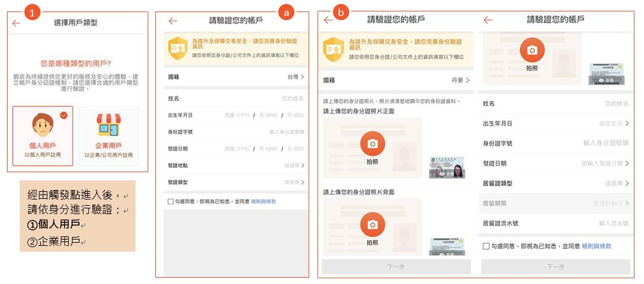Viewport: 644px width, 284px height.
Task: Tap 身份證字號 input in panel b right
Action: coord(556,144)
